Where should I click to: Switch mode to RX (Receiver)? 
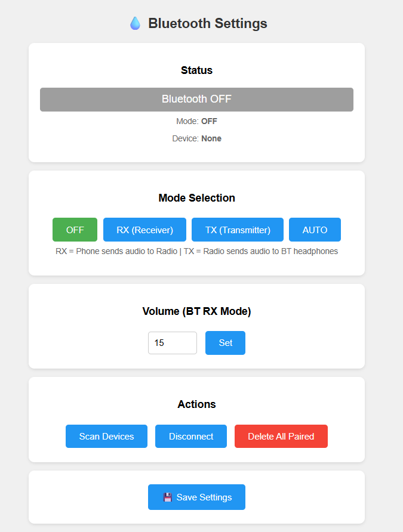[144, 230]
